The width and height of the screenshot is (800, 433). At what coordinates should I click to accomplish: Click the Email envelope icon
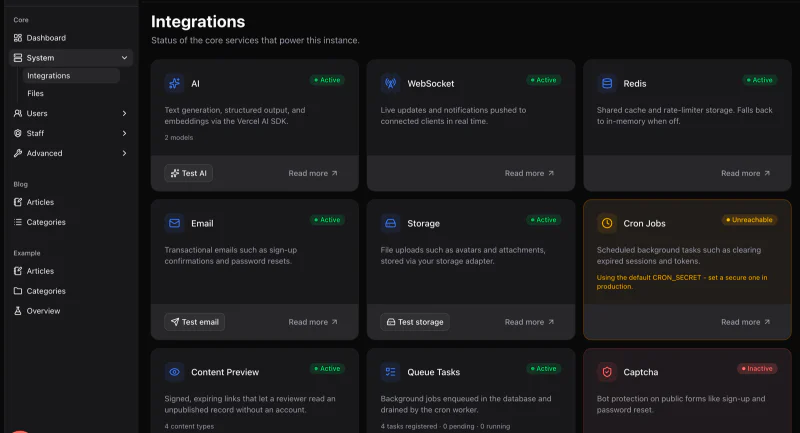(174, 223)
